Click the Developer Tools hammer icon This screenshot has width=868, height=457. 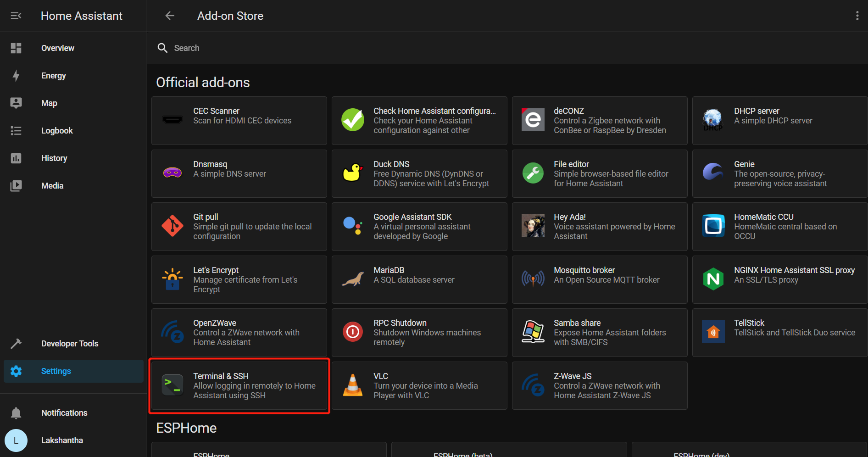pyautogui.click(x=16, y=344)
